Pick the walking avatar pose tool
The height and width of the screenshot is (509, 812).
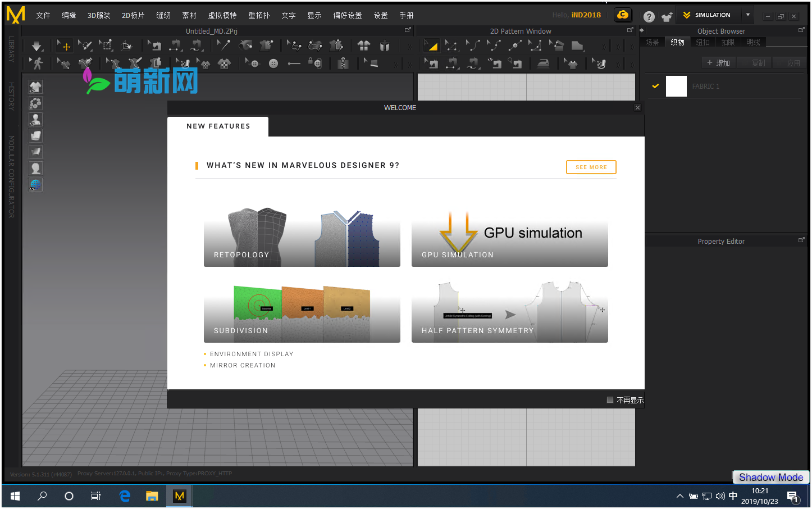pos(37,63)
